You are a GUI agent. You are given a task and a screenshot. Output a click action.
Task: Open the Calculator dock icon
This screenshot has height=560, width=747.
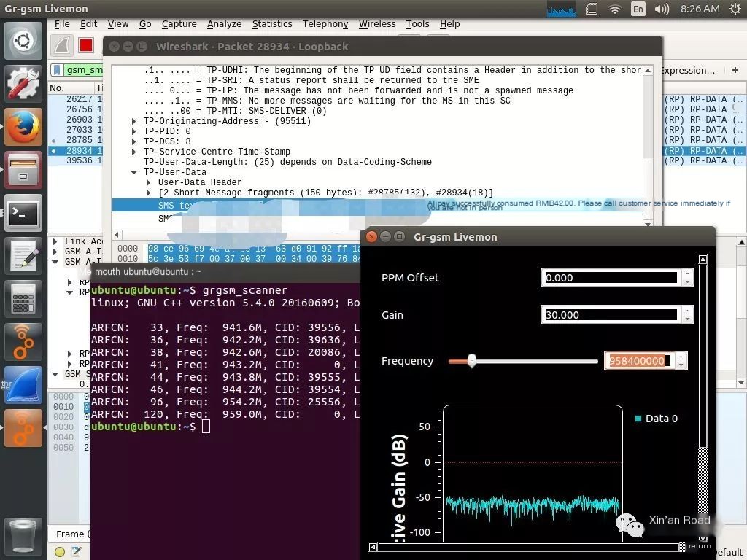click(23, 299)
